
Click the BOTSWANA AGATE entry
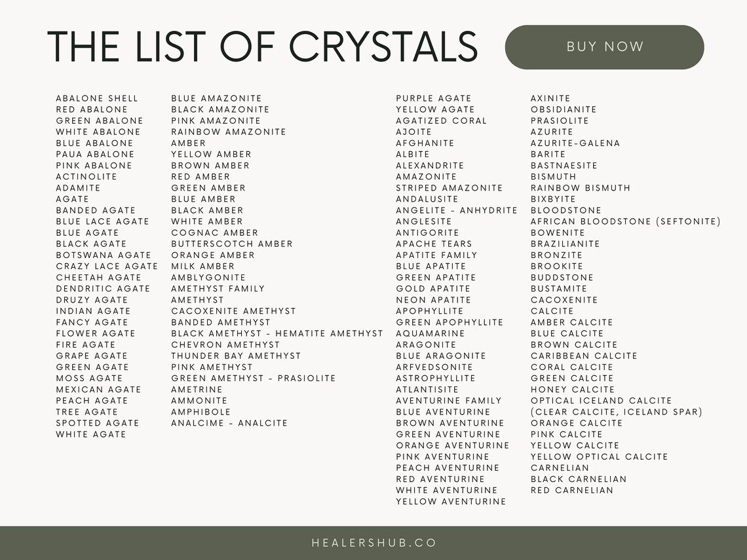pos(104,255)
